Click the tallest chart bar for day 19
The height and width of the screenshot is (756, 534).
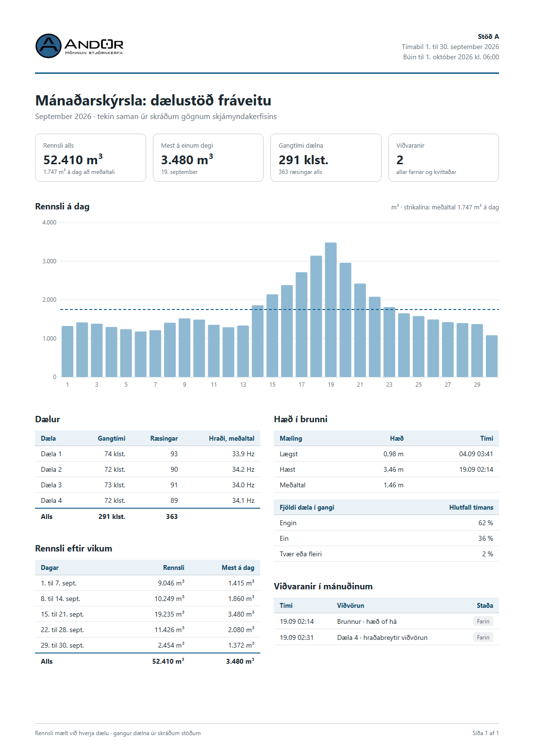tap(331, 309)
